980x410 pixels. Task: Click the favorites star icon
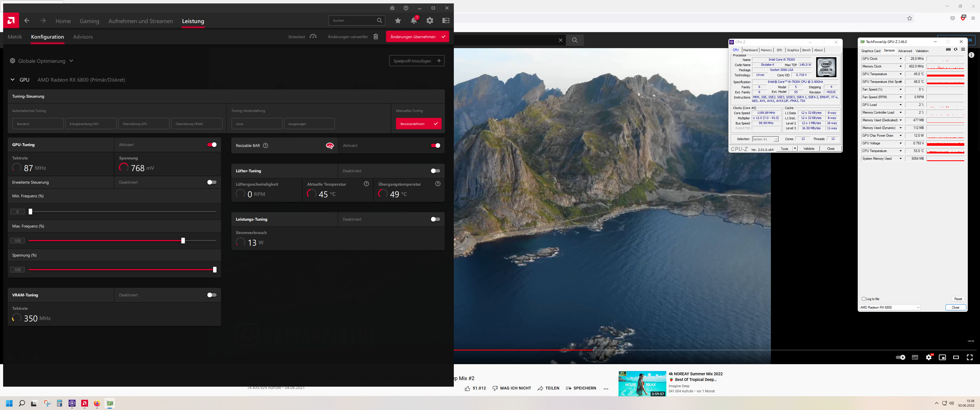(397, 21)
